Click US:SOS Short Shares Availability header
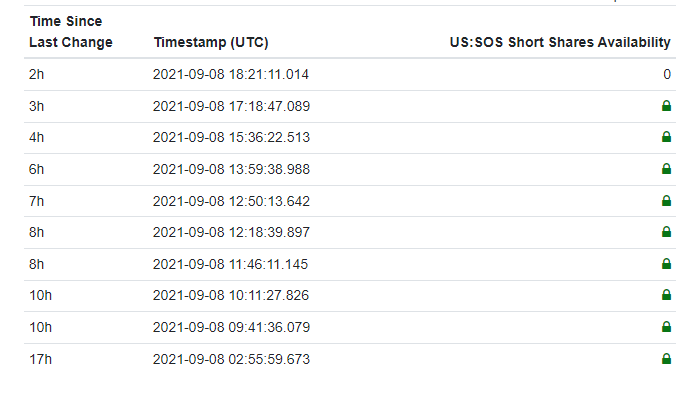This screenshot has height=406, width=693. 560,42
